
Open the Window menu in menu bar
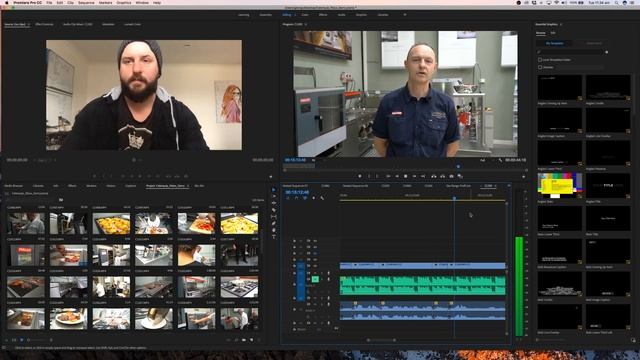(142, 3)
